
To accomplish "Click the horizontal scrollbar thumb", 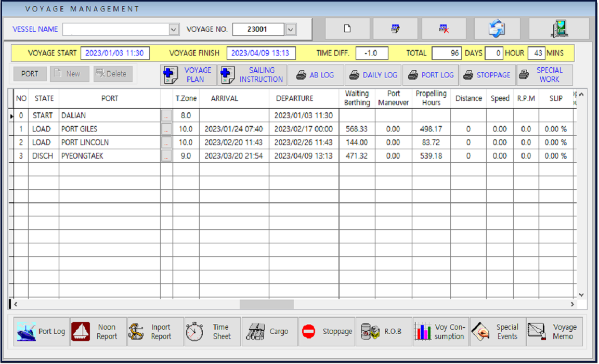I will [267, 304].
